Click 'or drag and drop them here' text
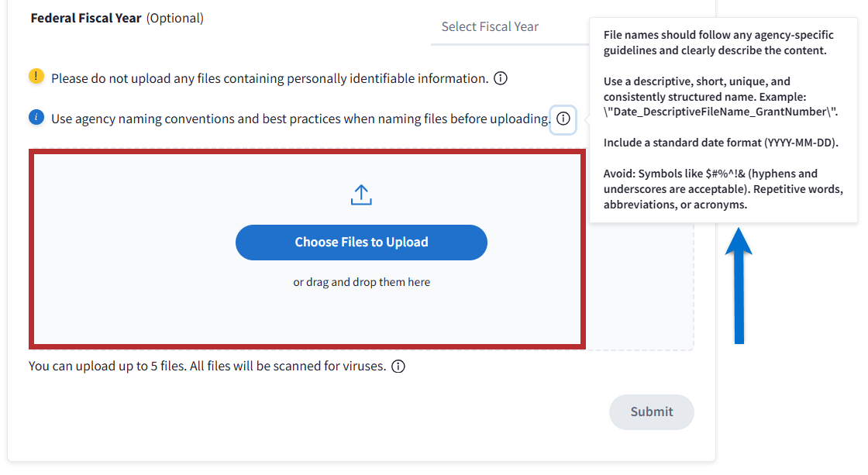 click(361, 282)
